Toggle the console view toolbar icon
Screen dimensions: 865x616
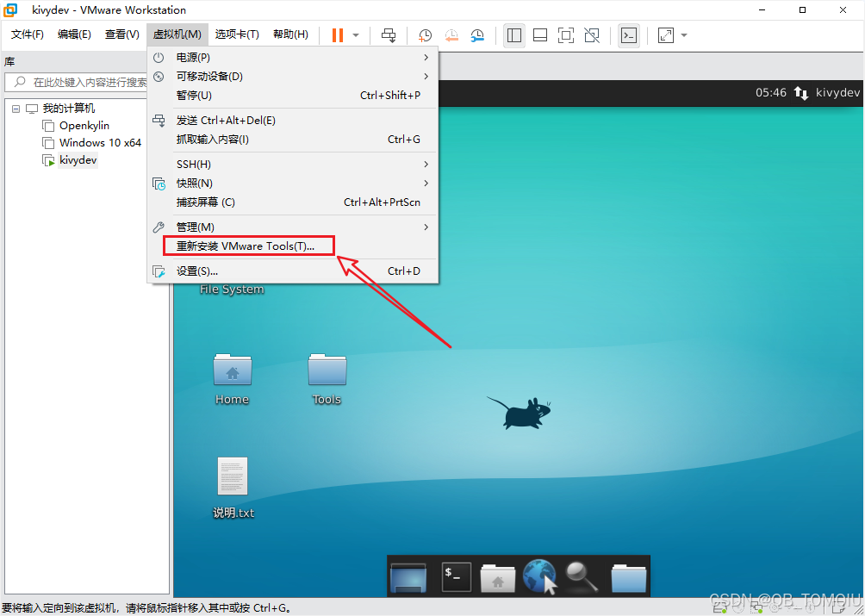click(x=629, y=35)
